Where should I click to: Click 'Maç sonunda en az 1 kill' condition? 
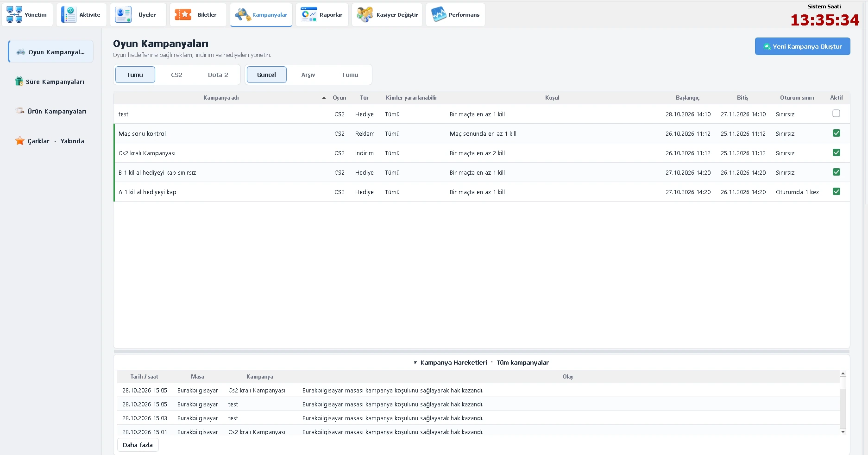click(x=483, y=133)
